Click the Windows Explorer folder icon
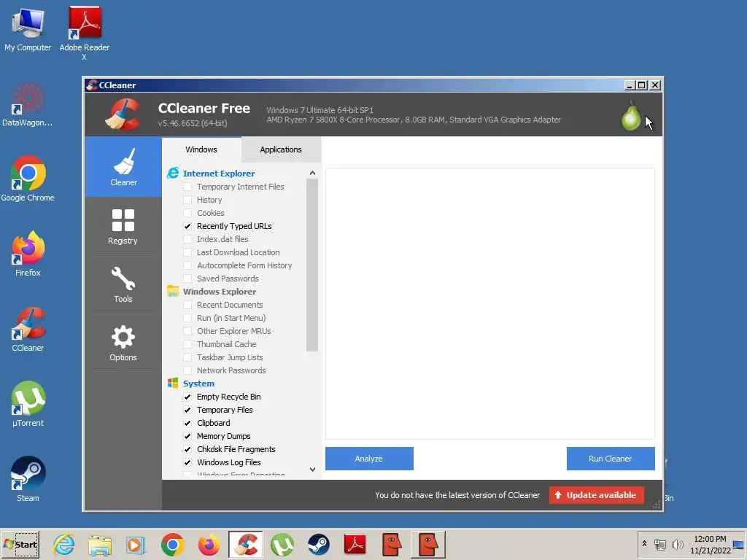747x560 pixels. pos(173,291)
